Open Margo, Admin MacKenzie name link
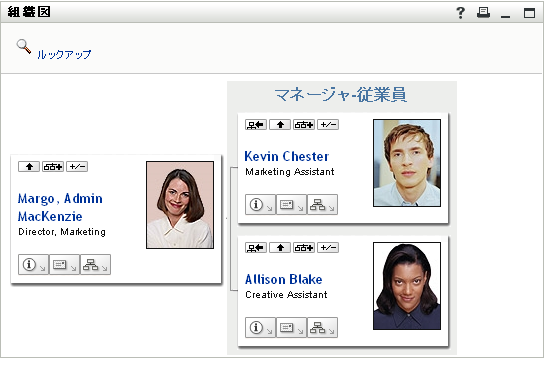Image resolution: width=546 pixels, height=376 pixels. coord(60,207)
